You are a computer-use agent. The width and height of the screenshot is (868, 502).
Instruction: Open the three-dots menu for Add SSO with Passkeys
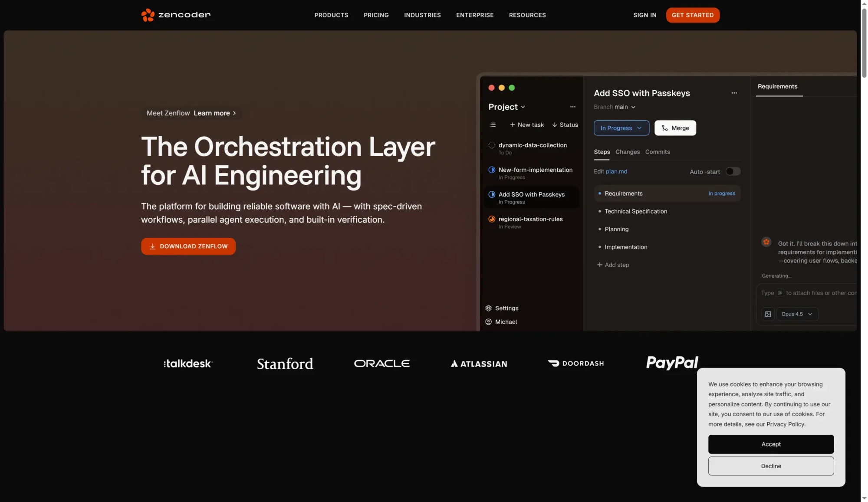734,93
